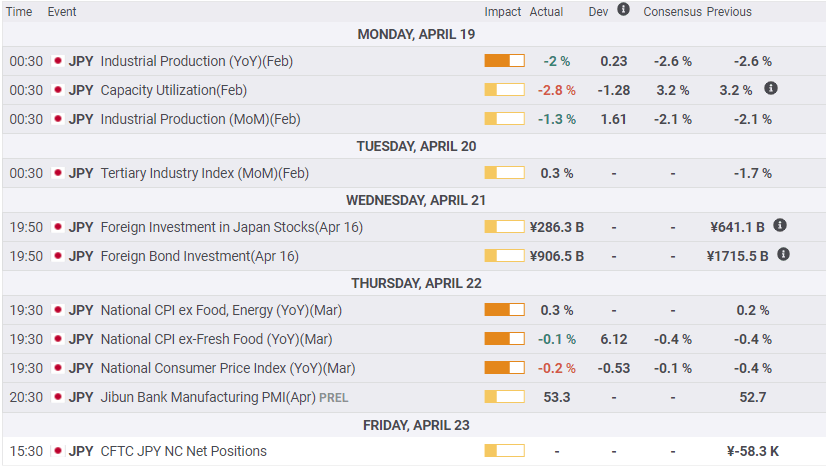826x466 pixels.
Task: Click Japan flag on CFTC JPY NC row
Action: click(x=57, y=451)
